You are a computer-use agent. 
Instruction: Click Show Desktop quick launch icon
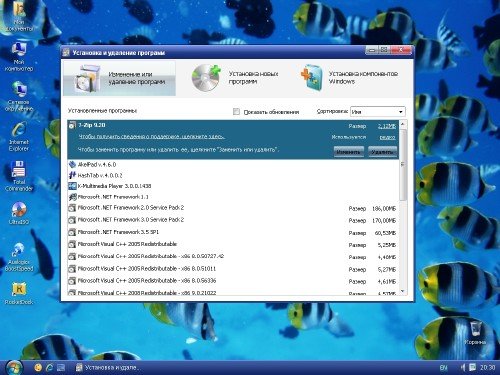(x=61, y=367)
